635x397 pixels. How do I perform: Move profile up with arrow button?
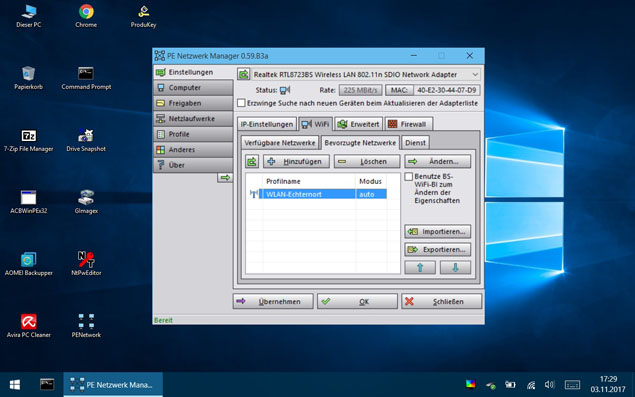420,267
